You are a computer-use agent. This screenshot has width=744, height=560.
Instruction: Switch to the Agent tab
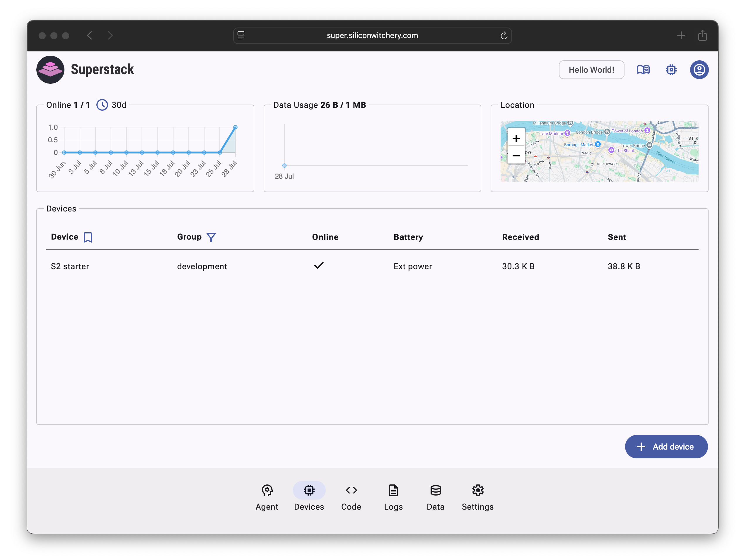[267, 497]
